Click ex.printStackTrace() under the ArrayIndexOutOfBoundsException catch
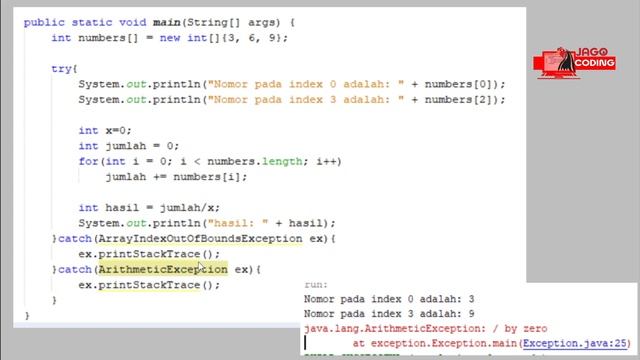This screenshot has height=360, width=640. (x=149, y=254)
